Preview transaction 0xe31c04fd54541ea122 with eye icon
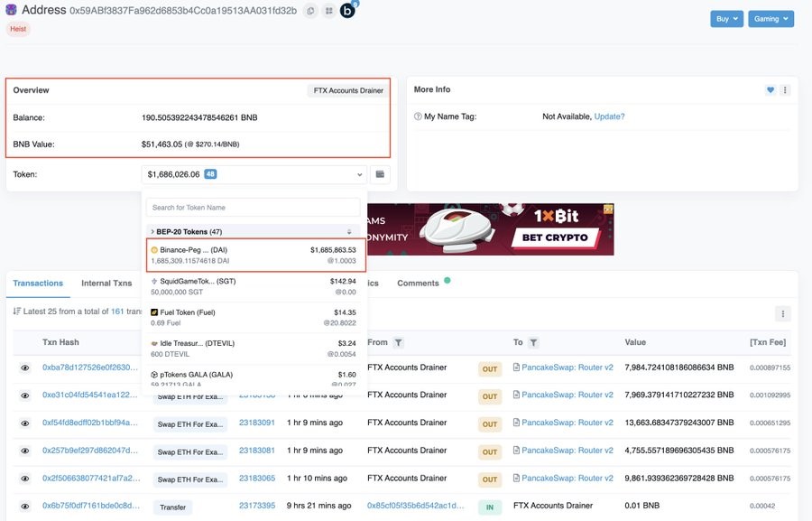Screen dimensions: 812x521 click(x=25, y=395)
